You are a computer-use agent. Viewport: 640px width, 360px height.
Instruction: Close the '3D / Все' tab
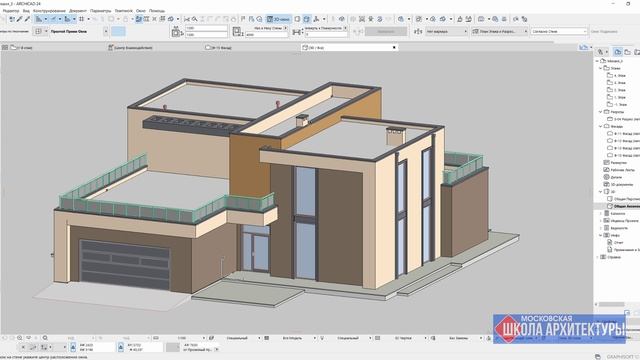394,47
